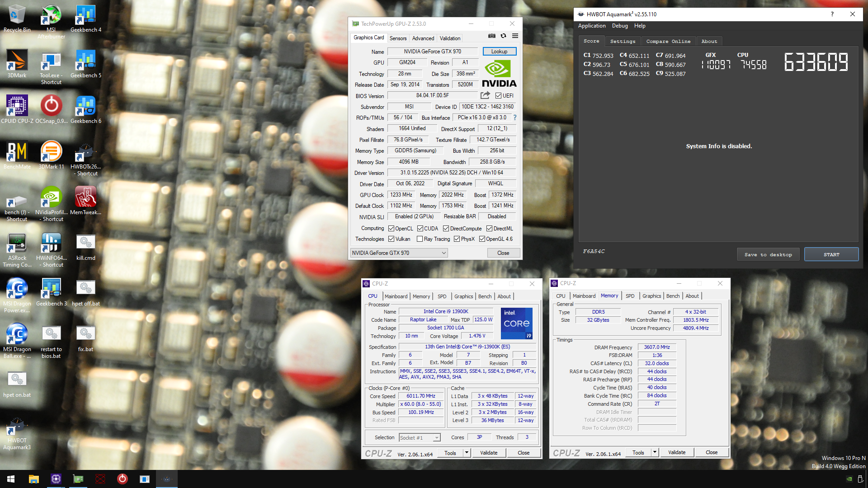Open Settings tab in Aquamark

pos(623,41)
